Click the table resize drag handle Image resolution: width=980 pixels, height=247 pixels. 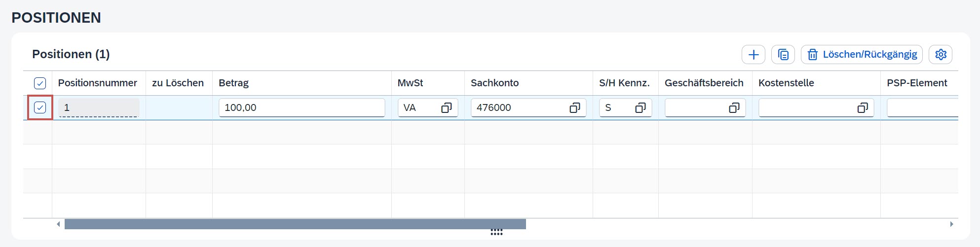(496, 232)
